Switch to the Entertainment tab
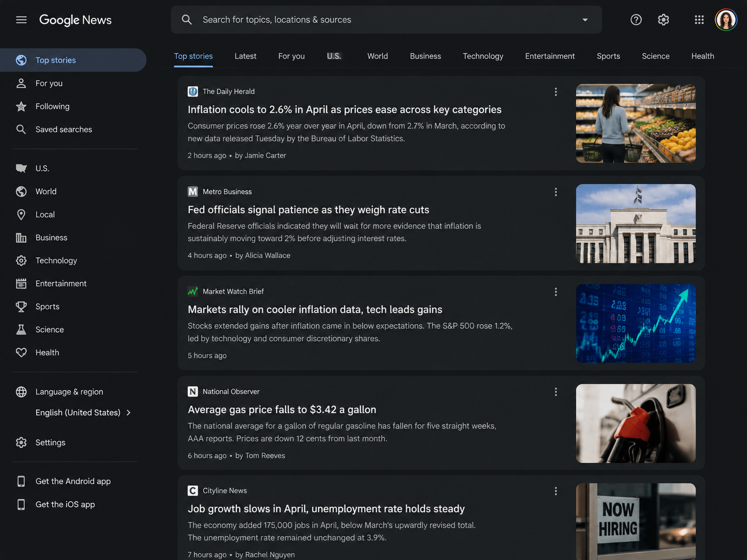This screenshot has height=560, width=747. pos(550,56)
